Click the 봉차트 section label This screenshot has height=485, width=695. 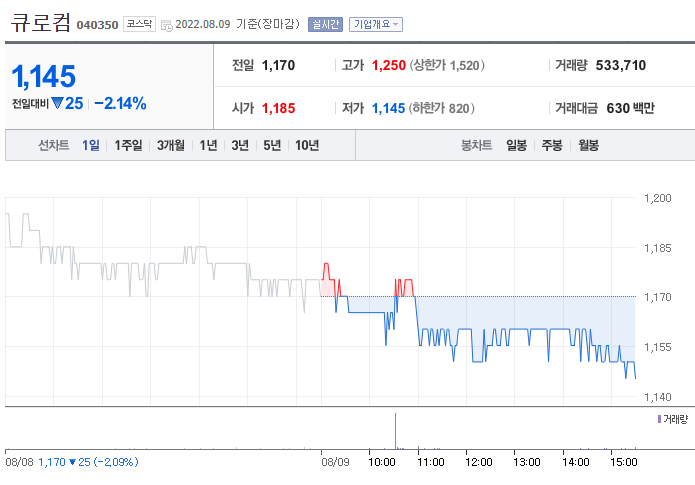coord(476,145)
